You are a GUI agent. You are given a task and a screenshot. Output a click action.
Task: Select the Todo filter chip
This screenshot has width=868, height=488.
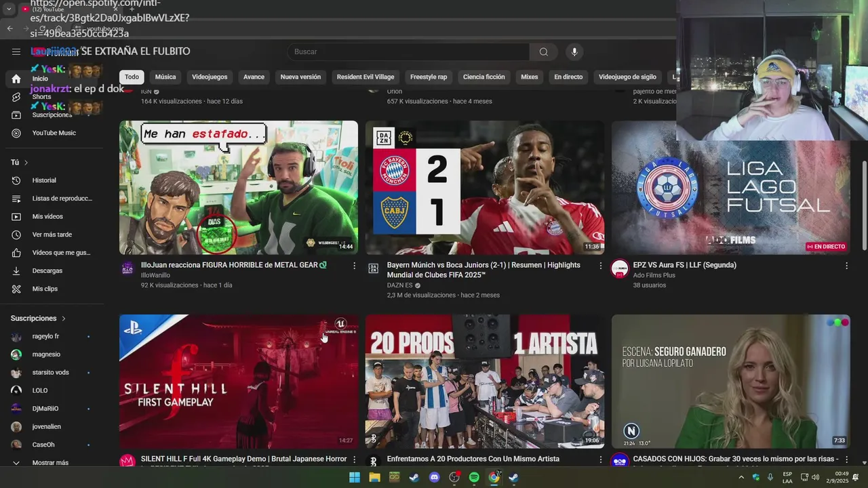tap(132, 77)
